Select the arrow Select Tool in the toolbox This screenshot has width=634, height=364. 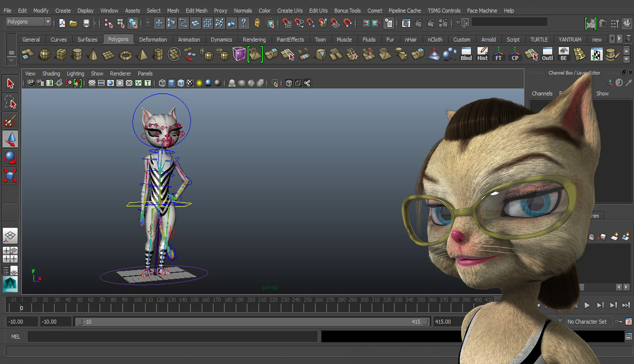click(x=10, y=84)
